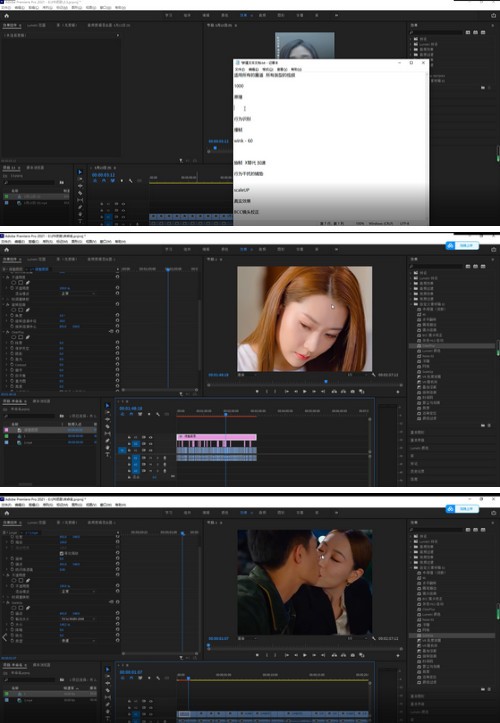Create ellipse mask under Opacity in redhead-window Effect Controls

click(x=14, y=282)
